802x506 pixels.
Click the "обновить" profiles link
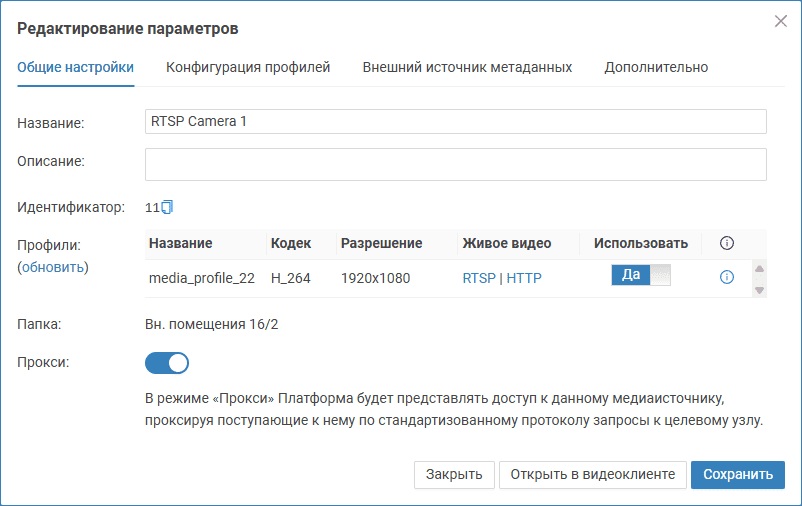coord(53,267)
